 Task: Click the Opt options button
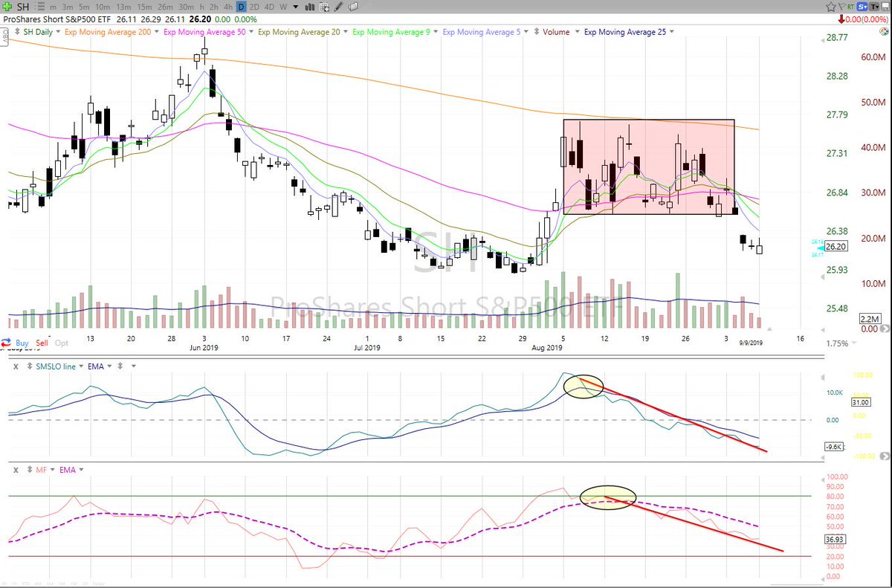[62, 343]
